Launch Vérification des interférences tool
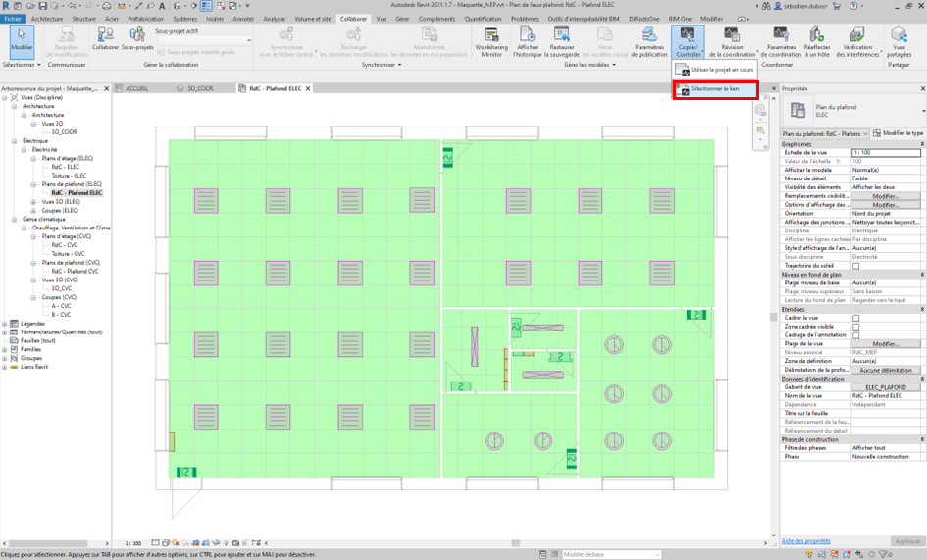 pyautogui.click(x=856, y=36)
